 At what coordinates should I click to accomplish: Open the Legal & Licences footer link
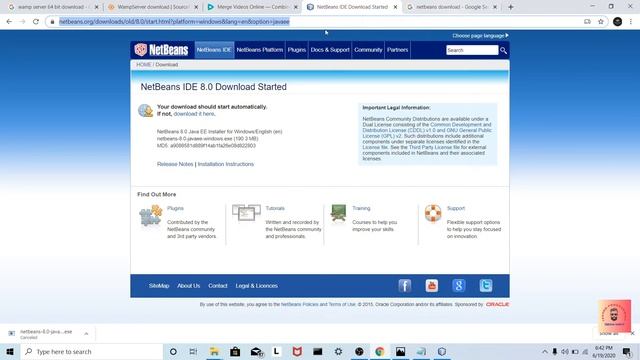[257, 286]
